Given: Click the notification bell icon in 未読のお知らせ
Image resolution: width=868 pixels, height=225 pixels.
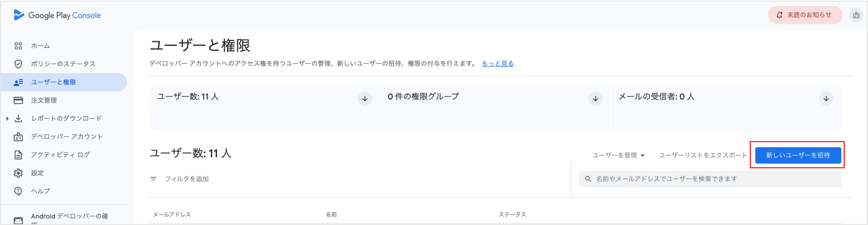Looking at the screenshot, I should tap(779, 15).
